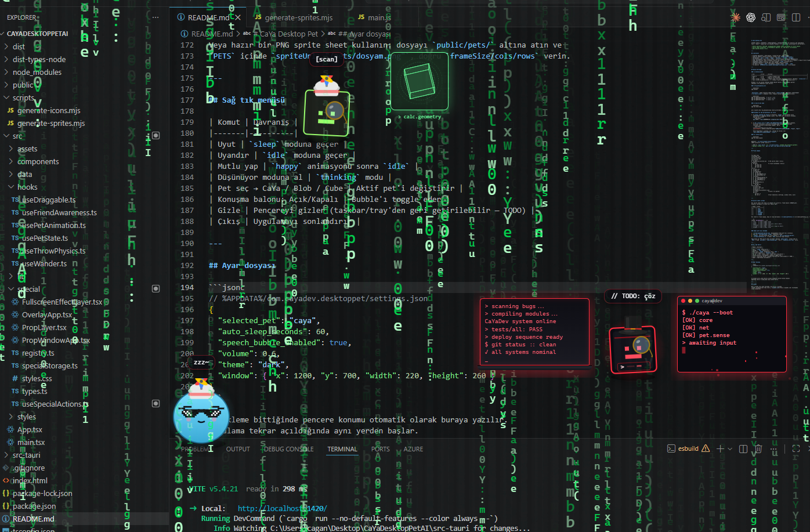Open the PROBLEMS panel tab

point(194,449)
